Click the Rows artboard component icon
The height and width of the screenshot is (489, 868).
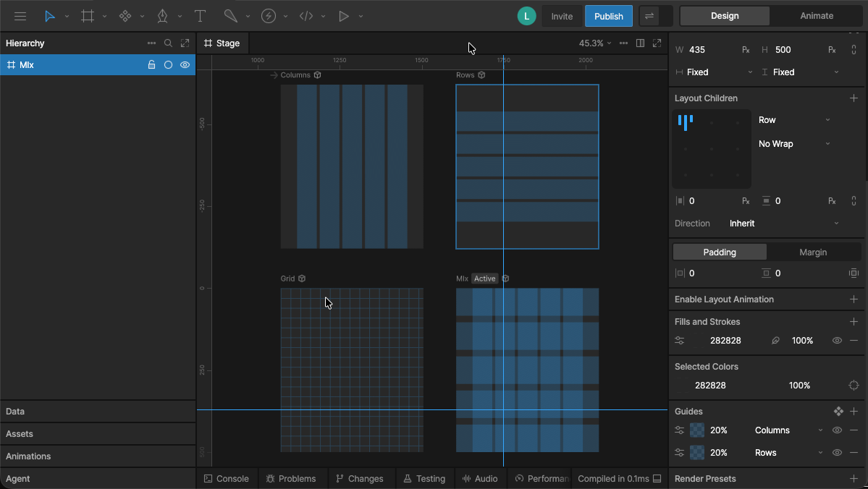point(481,75)
